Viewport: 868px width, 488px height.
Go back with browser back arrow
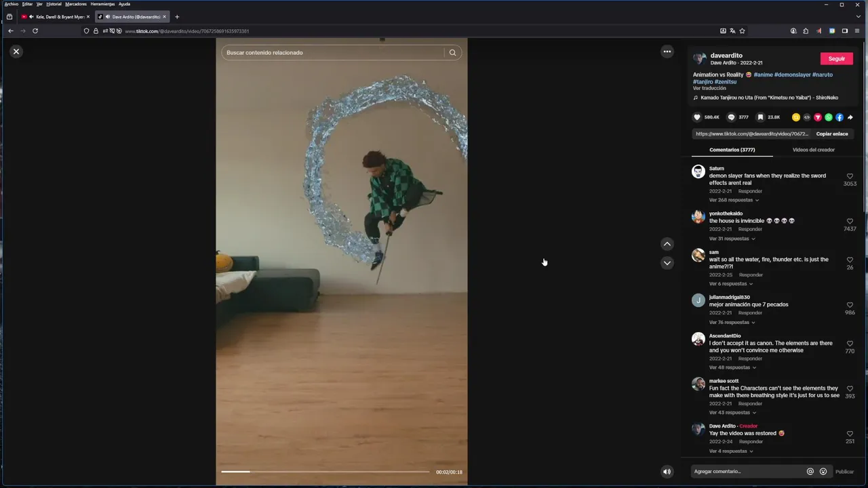(11, 30)
